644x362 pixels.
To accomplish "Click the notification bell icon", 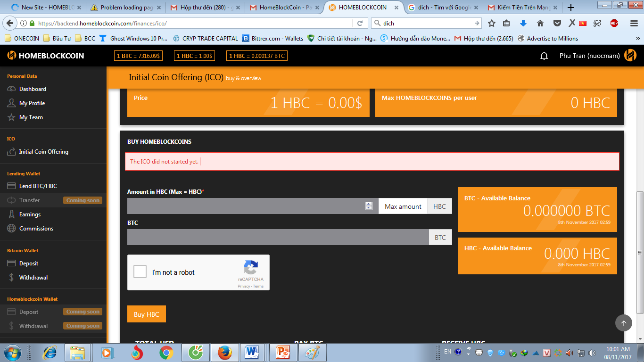I will [x=544, y=56].
